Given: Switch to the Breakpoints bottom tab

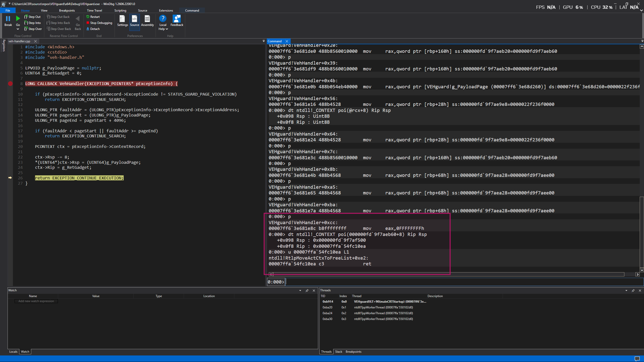Looking at the screenshot, I should coord(353,352).
